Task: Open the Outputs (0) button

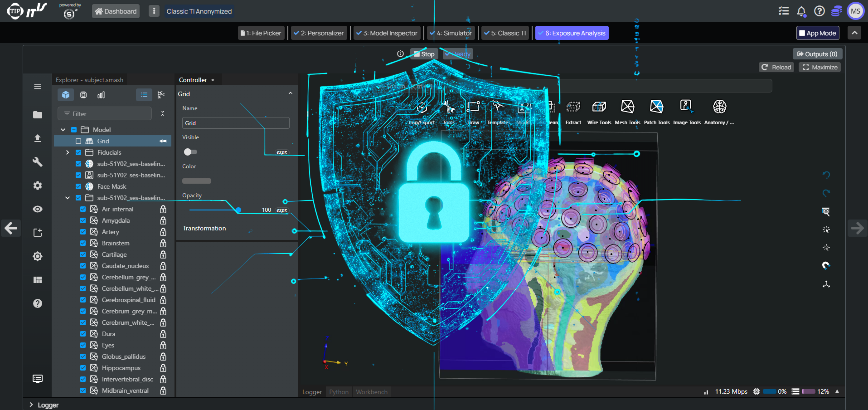Action: pyautogui.click(x=817, y=54)
